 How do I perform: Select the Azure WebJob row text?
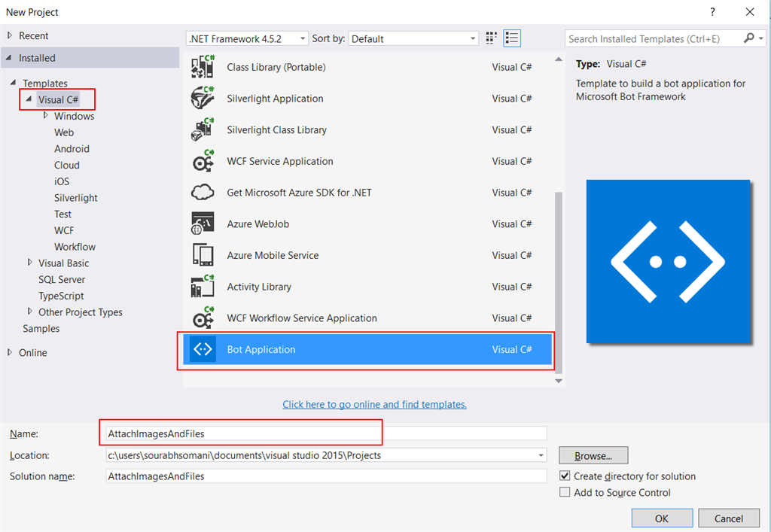[258, 223]
